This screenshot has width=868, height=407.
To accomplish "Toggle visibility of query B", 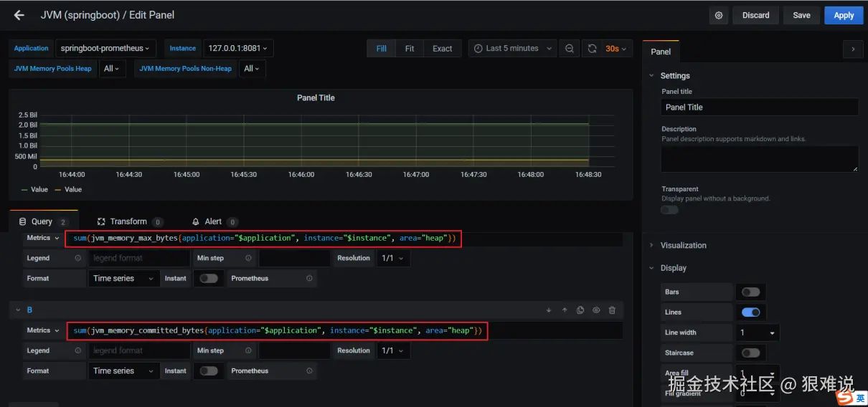I will point(596,310).
